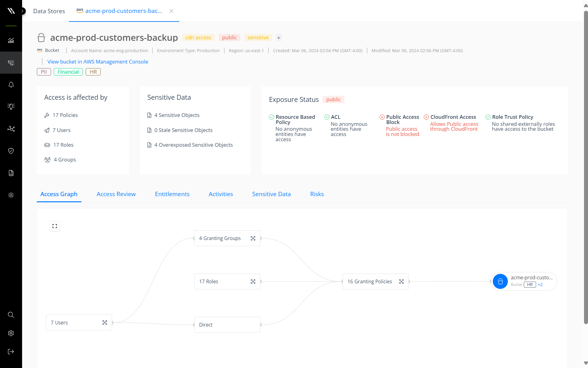
Task: Add a tag with the plus button
Action: tap(278, 38)
